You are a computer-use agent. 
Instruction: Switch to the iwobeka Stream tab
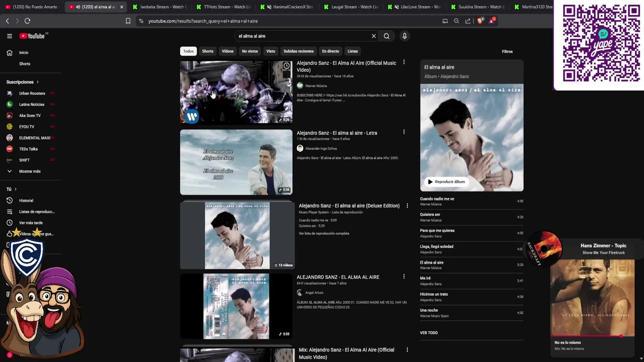point(159,7)
